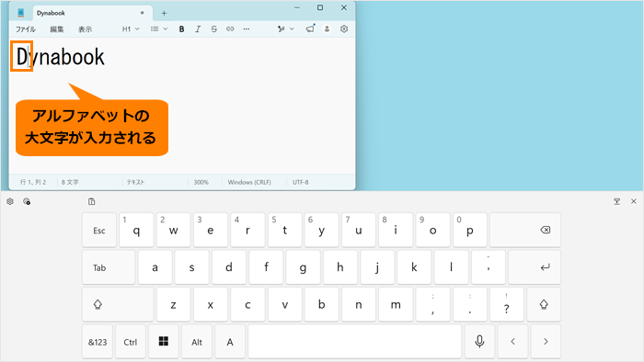
Task: Open the touch keyboard settings gear
Action: (x=10, y=201)
